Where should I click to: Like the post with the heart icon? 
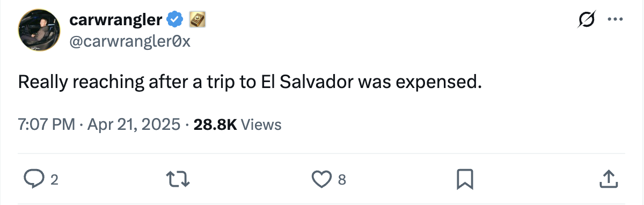(321, 179)
